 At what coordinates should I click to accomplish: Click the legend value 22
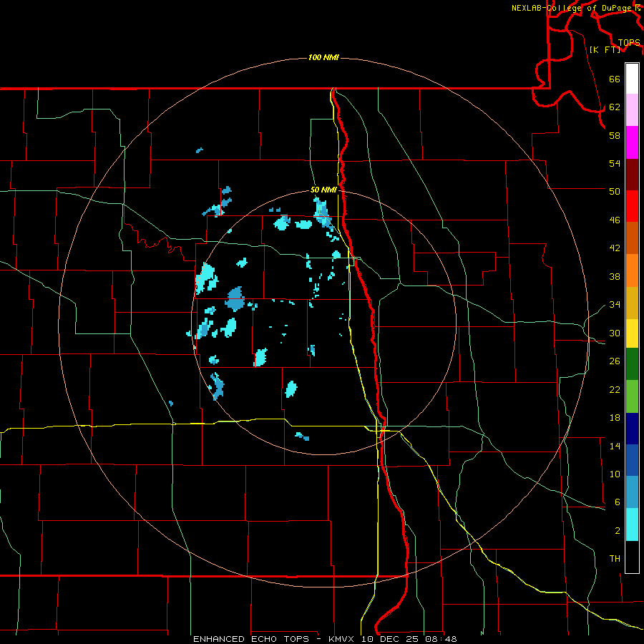[x=615, y=389]
